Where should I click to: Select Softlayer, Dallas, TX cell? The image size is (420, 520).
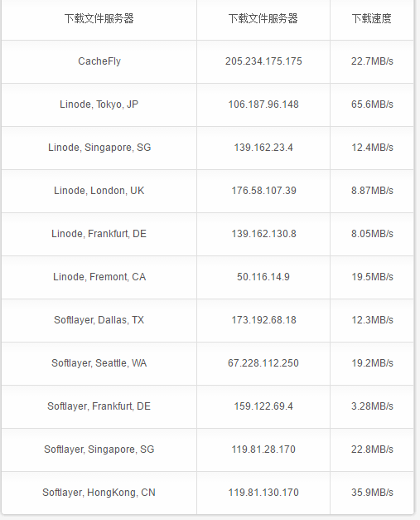click(x=99, y=320)
